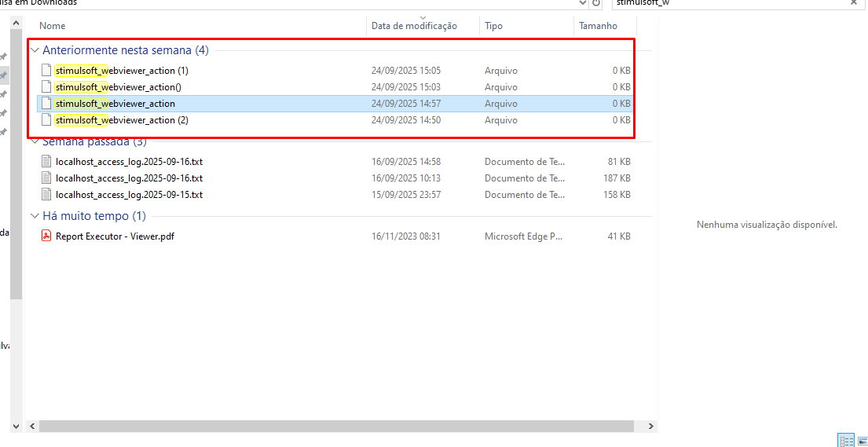Click the PDF icon of Report Executor - Viewer.pdf
Viewport: 868px width, 447px height.
pyautogui.click(x=46, y=236)
